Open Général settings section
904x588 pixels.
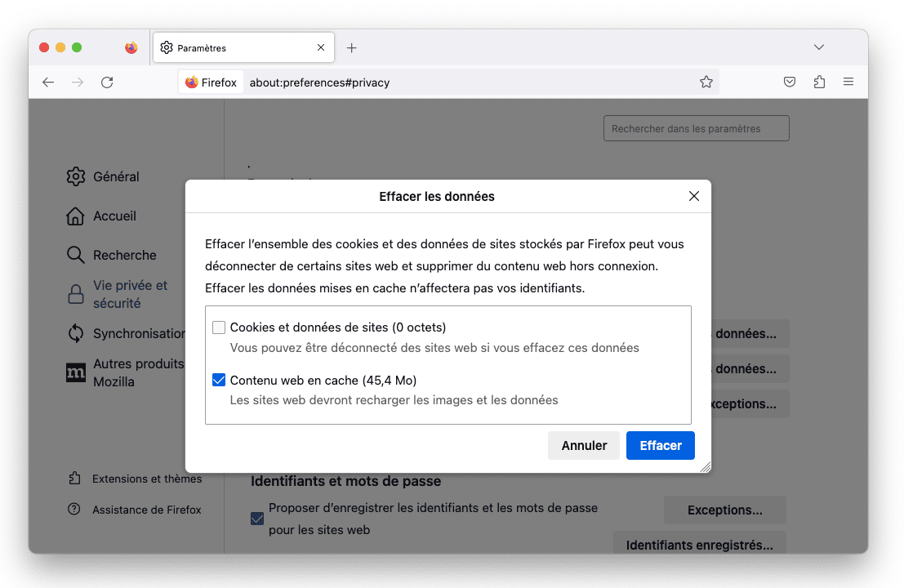pos(115,176)
